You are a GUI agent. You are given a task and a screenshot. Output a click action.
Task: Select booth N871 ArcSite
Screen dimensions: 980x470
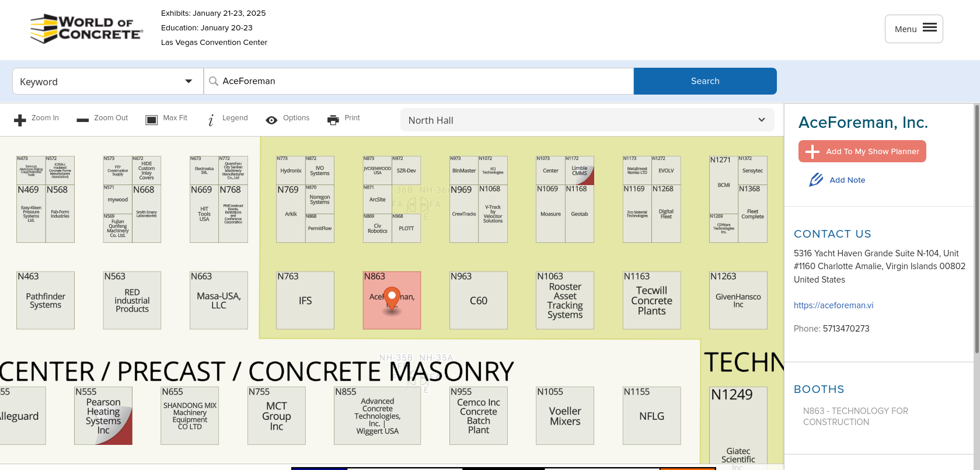(378, 199)
